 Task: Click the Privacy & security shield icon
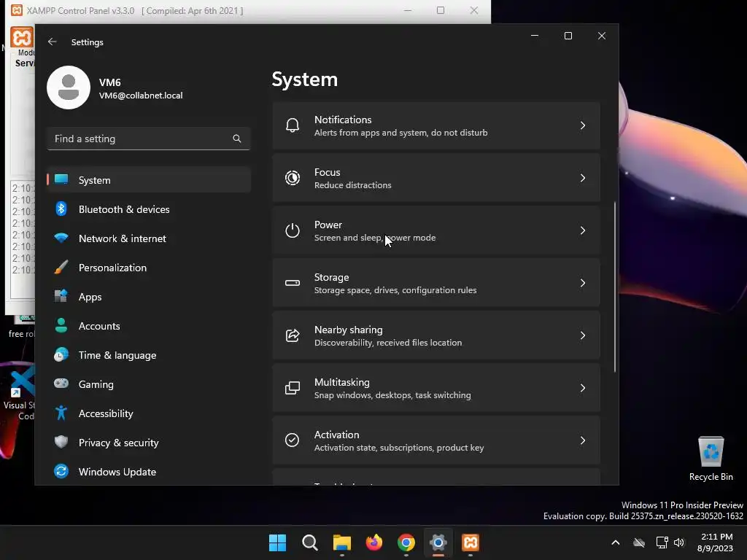[x=61, y=442]
